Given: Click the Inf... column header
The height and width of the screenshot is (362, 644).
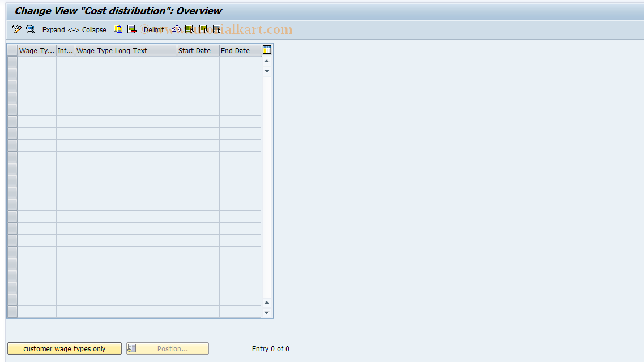Looking at the screenshot, I should pos(66,50).
